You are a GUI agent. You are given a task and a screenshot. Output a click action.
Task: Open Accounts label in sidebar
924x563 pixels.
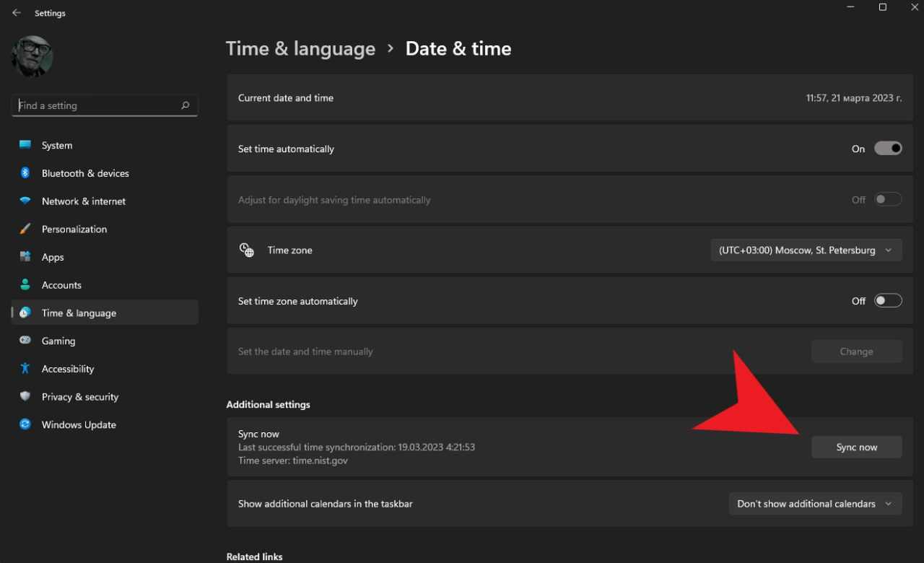61,285
